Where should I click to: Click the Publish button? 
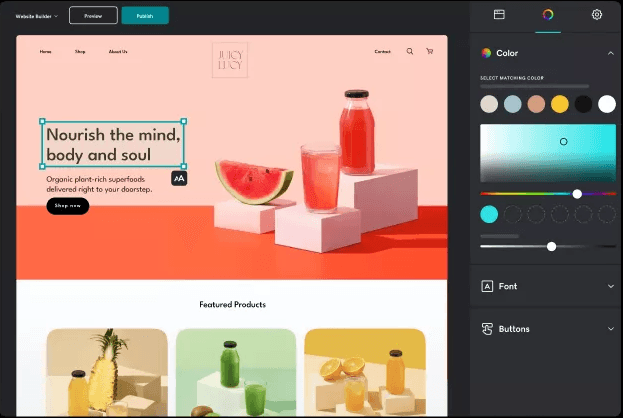pos(145,15)
